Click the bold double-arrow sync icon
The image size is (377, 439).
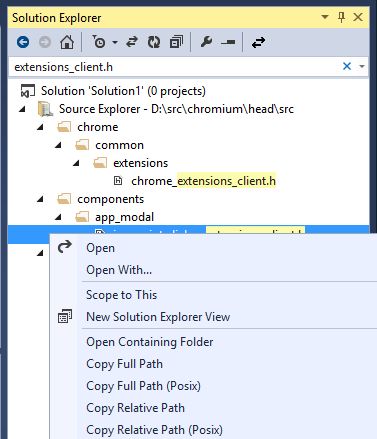(x=258, y=42)
